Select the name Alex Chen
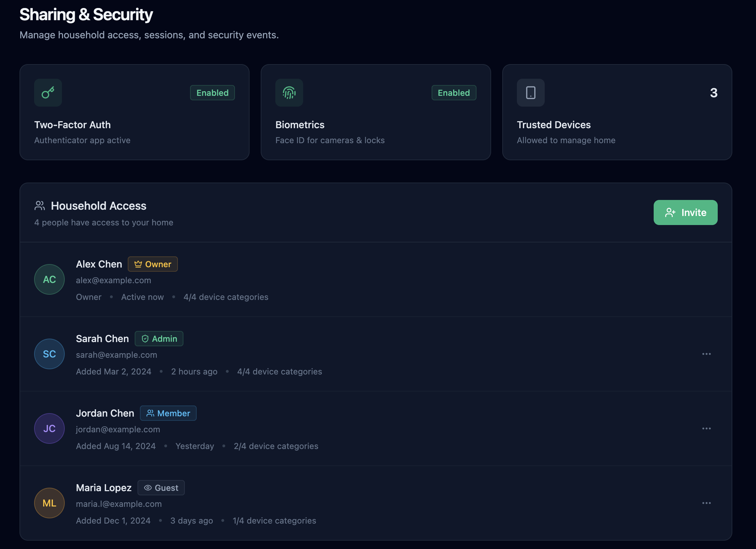The height and width of the screenshot is (549, 756). 99,264
